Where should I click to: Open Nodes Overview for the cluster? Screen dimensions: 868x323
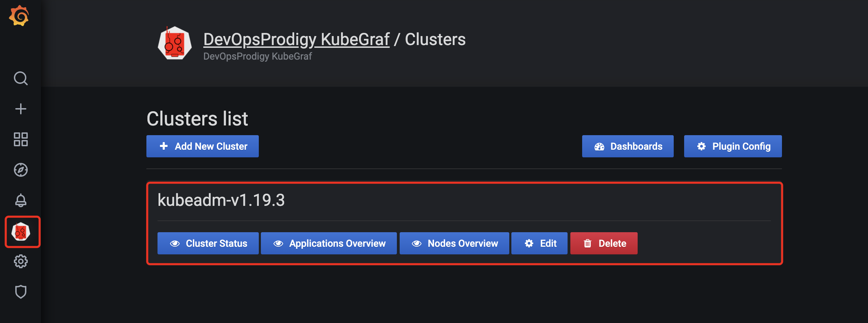[454, 243]
